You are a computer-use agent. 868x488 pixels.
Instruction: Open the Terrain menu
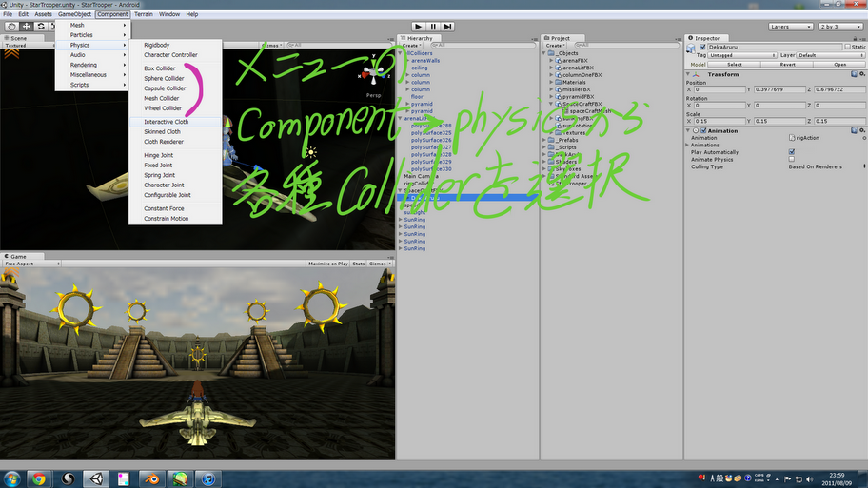[x=144, y=14]
